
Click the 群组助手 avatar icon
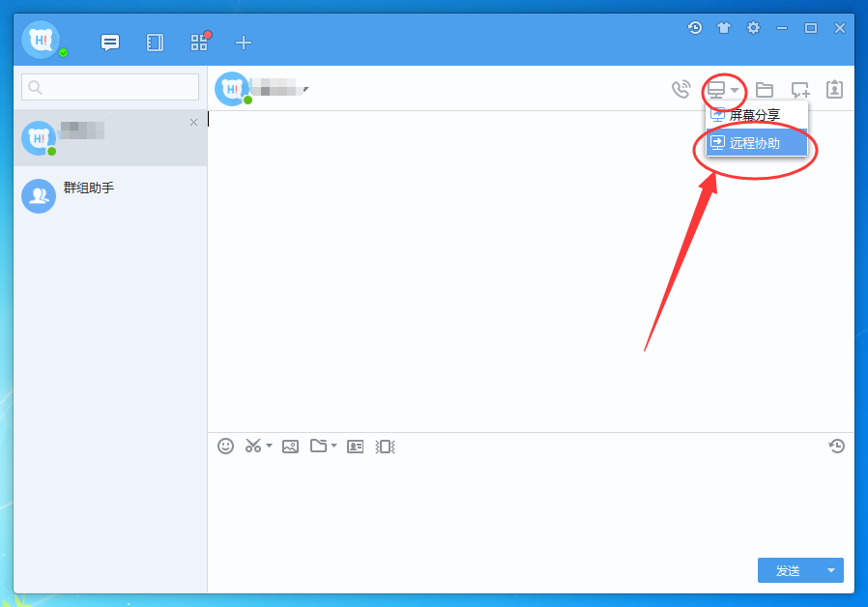coord(39,196)
